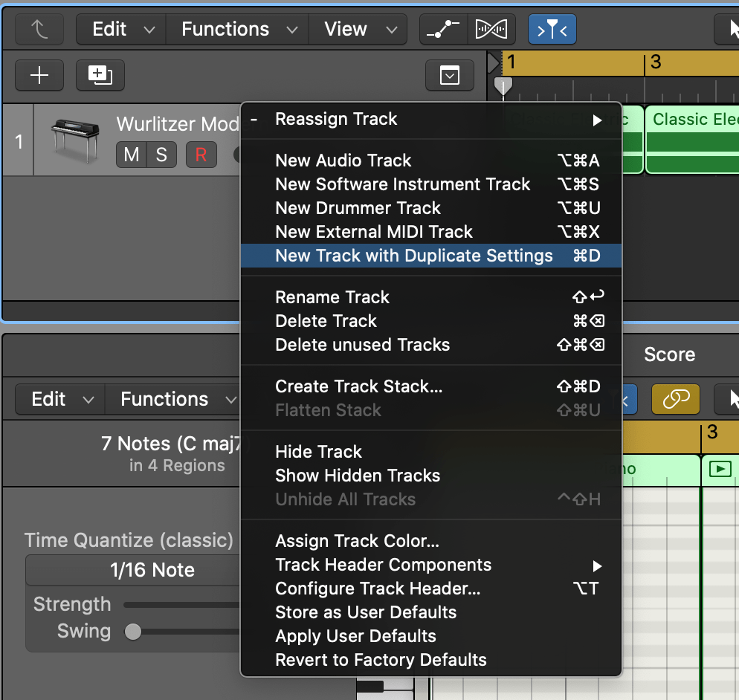Solo the Wurlitzer track
739x700 pixels.
(x=161, y=155)
